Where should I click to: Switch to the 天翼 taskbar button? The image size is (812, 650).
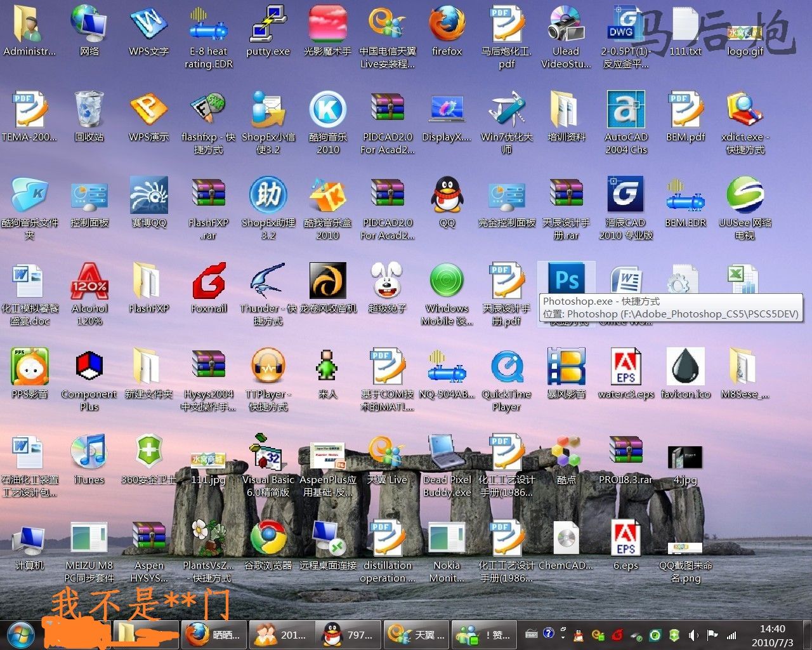pos(416,634)
